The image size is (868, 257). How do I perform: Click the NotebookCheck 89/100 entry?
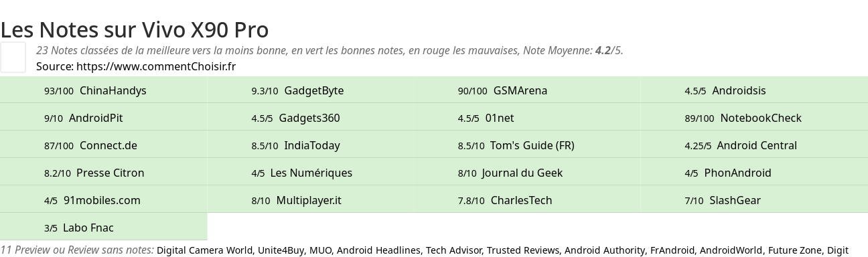coord(754,118)
